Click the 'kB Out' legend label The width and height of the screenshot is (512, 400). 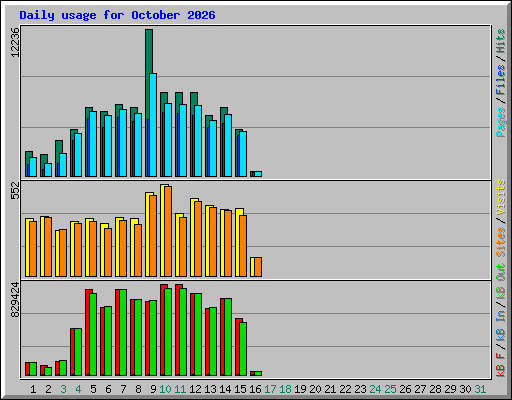click(501, 282)
